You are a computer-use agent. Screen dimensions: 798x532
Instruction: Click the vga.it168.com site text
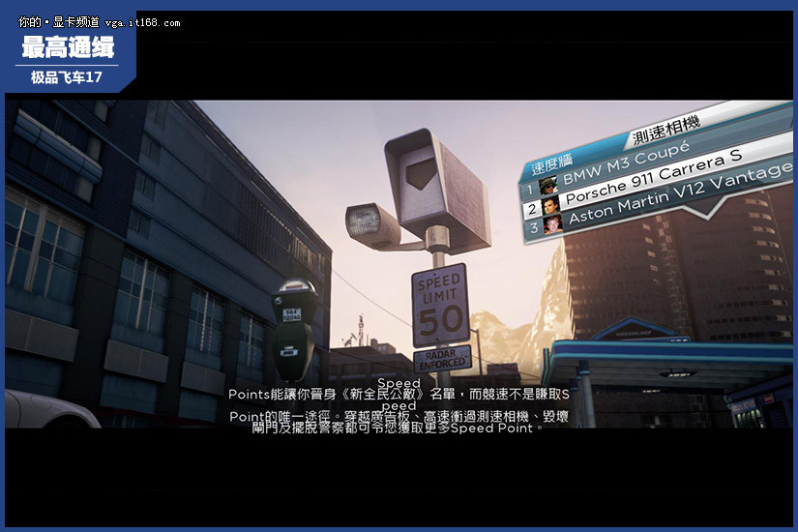[142, 23]
